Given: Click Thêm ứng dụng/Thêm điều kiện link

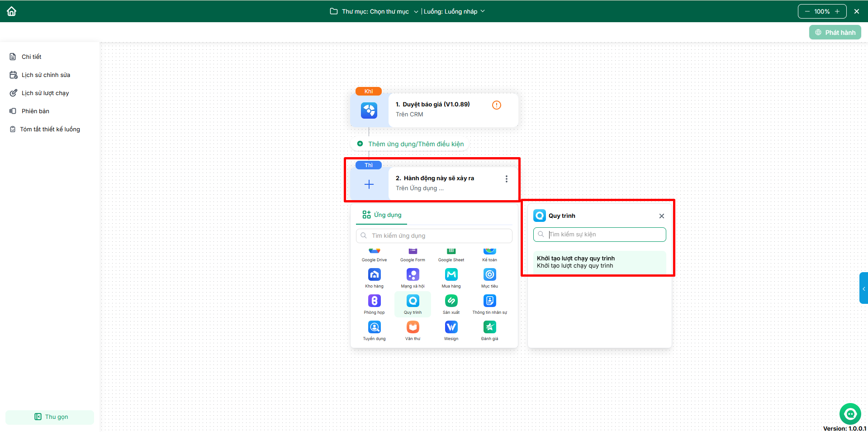Looking at the screenshot, I should pos(416,144).
